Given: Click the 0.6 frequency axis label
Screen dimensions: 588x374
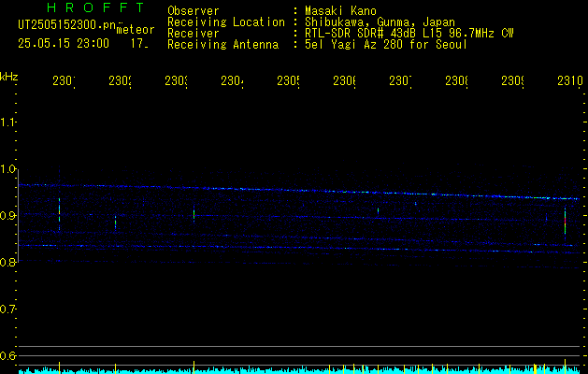Looking at the screenshot, I should 8,355.
